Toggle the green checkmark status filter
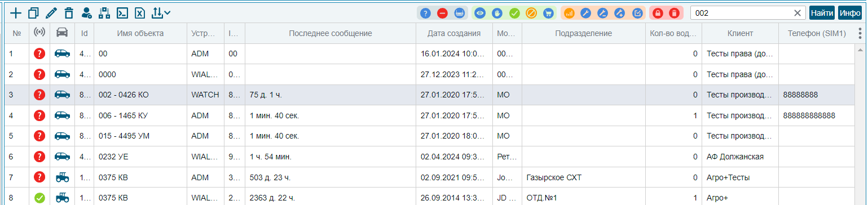Image resolution: width=868 pixels, height=205 pixels. [x=514, y=13]
